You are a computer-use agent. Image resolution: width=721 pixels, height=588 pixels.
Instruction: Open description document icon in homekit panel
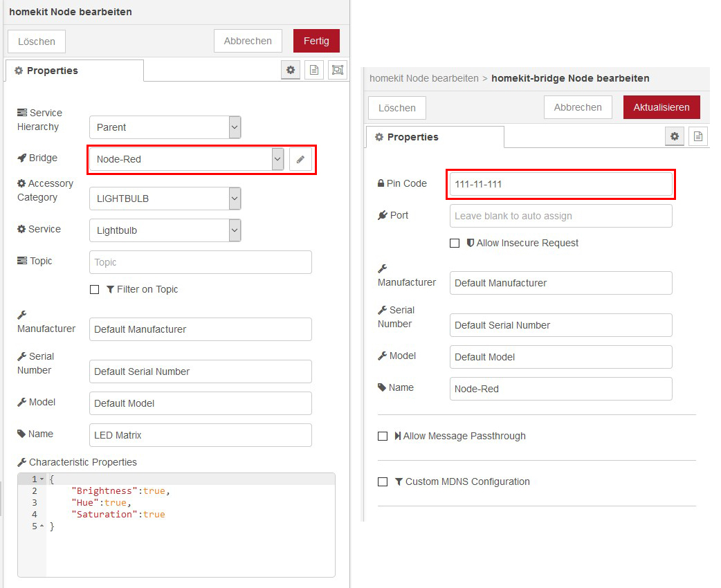click(314, 70)
